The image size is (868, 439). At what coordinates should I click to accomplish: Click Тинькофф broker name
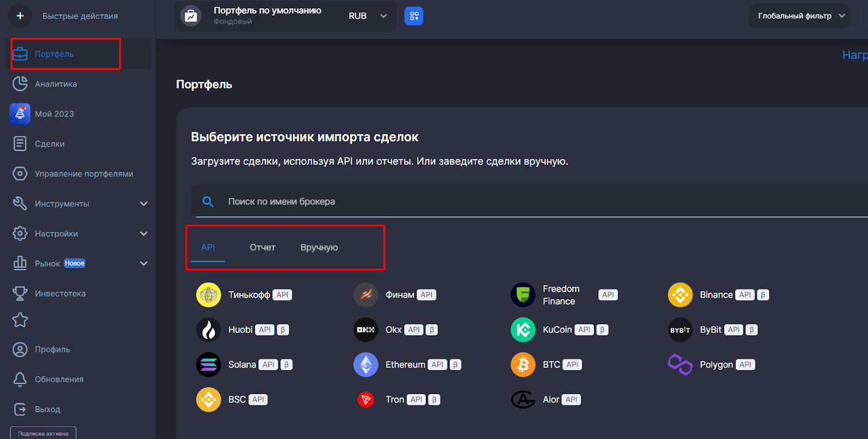(249, 295)
